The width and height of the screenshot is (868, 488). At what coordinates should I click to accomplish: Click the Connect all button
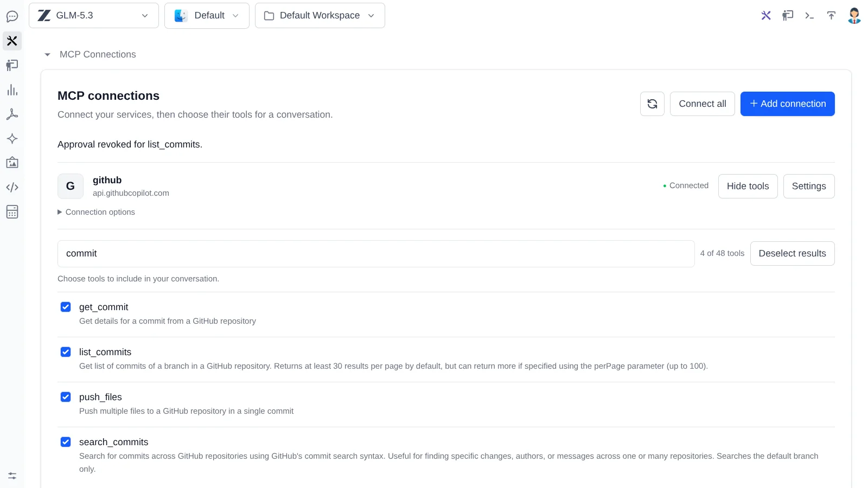[x=702, y=104]
